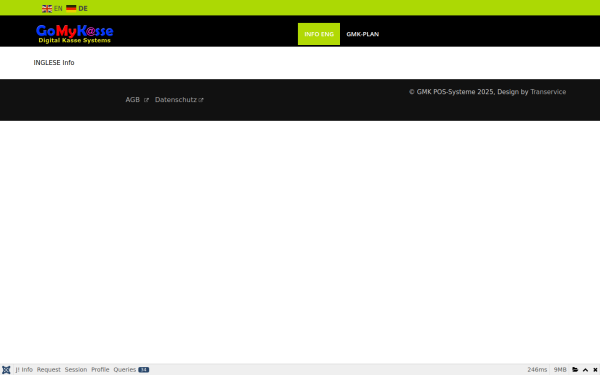Open the GMK-PLAN menu item
Image resolution: width=600 pixels, height=375 pixels.
(362, 34)
